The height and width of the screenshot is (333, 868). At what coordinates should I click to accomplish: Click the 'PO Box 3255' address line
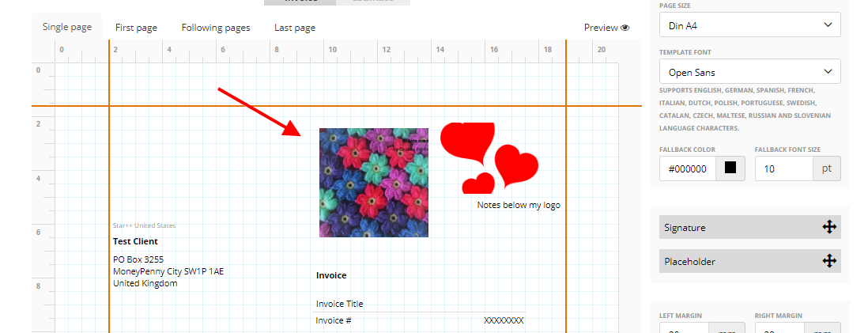coord(138,259)
